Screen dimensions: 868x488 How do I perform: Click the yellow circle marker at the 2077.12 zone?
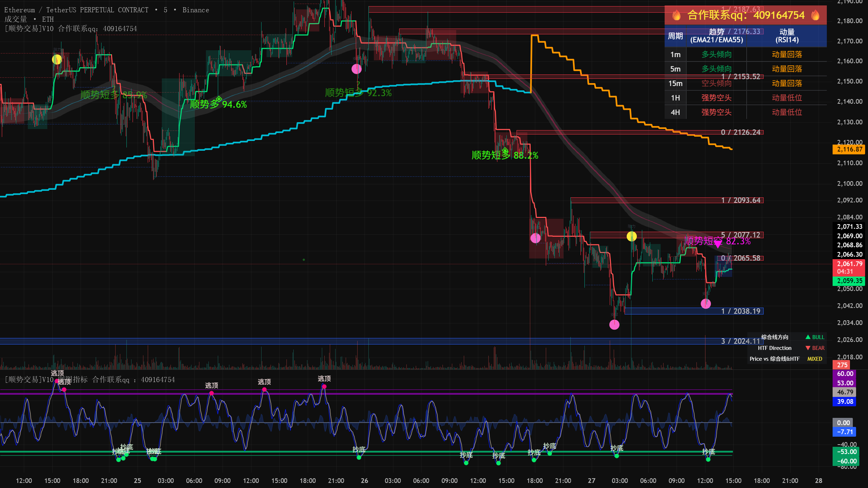(631, 236)
